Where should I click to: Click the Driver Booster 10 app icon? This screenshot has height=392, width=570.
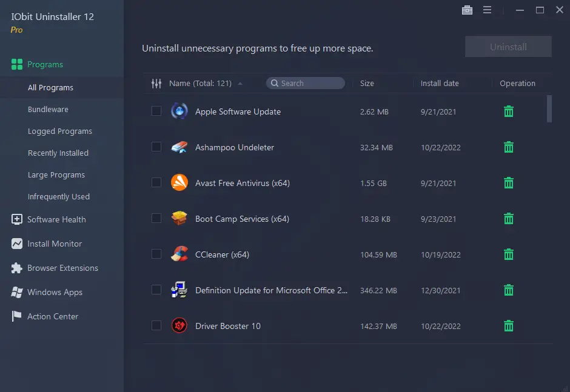(x=179, y=325)
